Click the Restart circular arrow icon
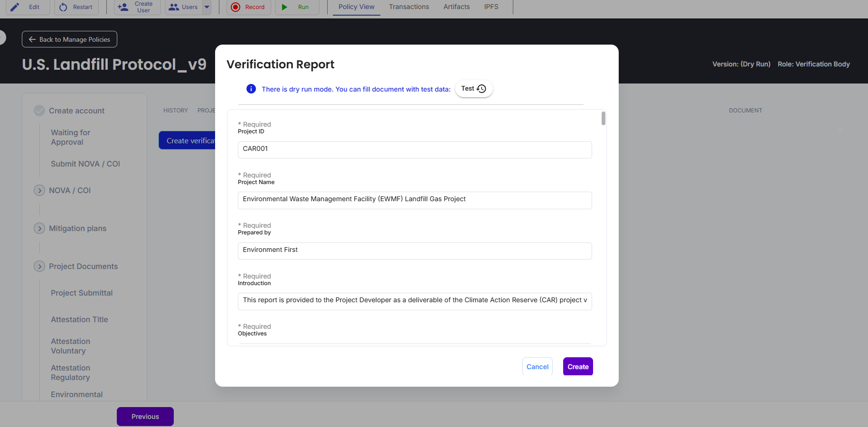Viewport: 868px width, 427px height. tap(63, 7)
